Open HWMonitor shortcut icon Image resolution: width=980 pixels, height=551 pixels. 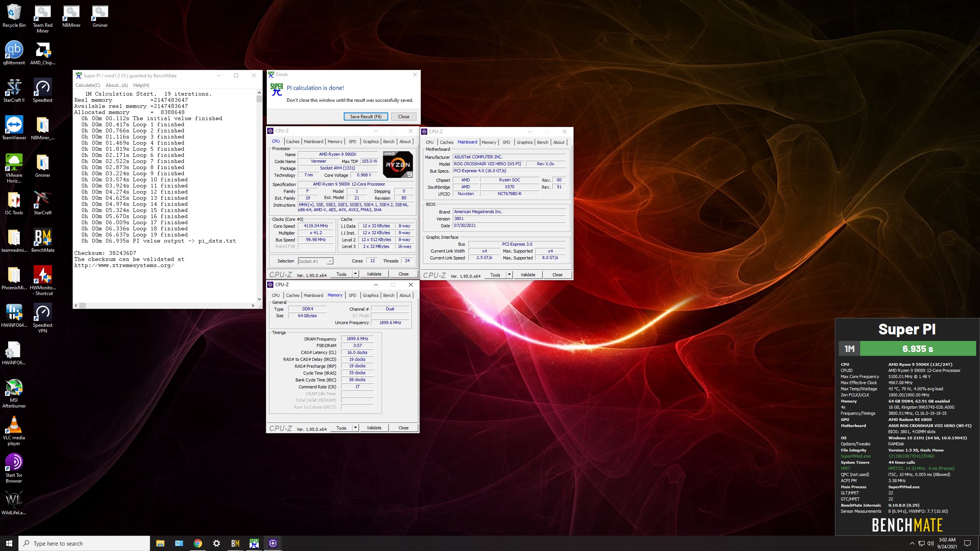(42, 280)
